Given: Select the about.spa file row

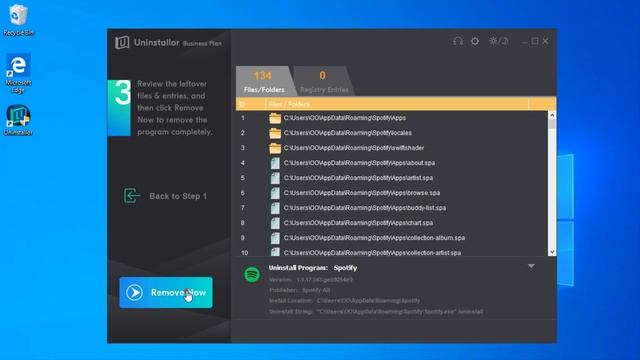Looking at the screenshot, I should 392,163.
